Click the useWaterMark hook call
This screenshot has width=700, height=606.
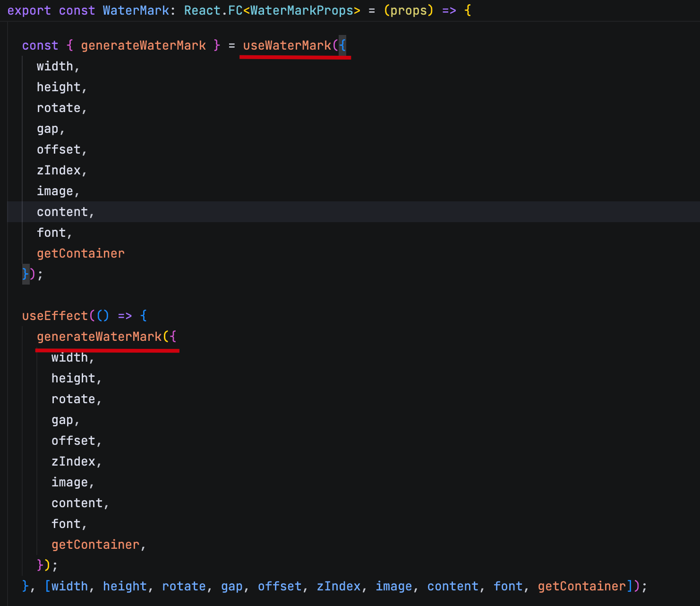pyautogui.click(x=287, y=45)
